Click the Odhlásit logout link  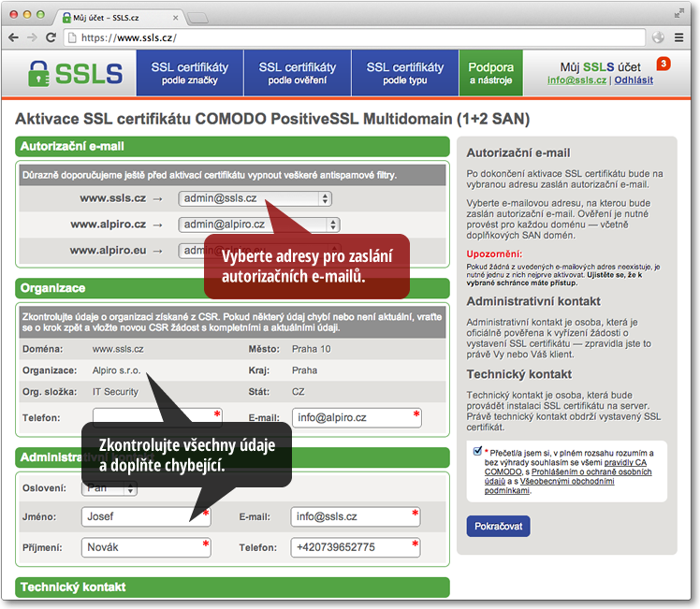634,80
